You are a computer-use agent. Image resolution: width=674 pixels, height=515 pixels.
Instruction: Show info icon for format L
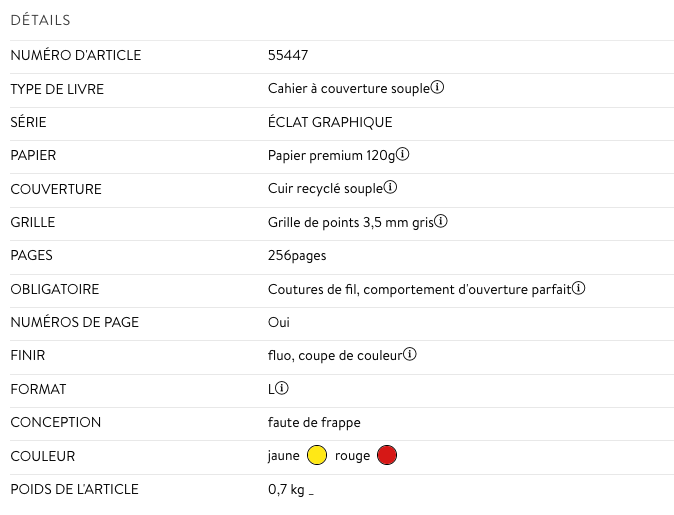click(x=283, y=388)
